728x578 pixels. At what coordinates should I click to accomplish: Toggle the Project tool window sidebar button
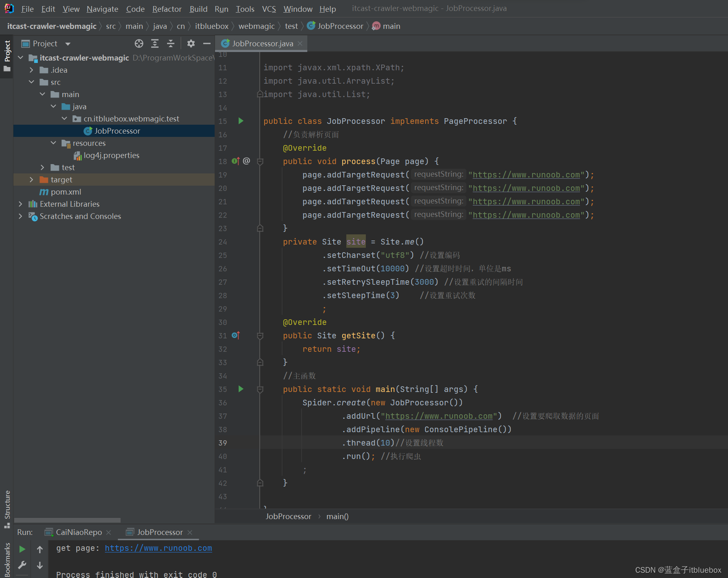7,56
